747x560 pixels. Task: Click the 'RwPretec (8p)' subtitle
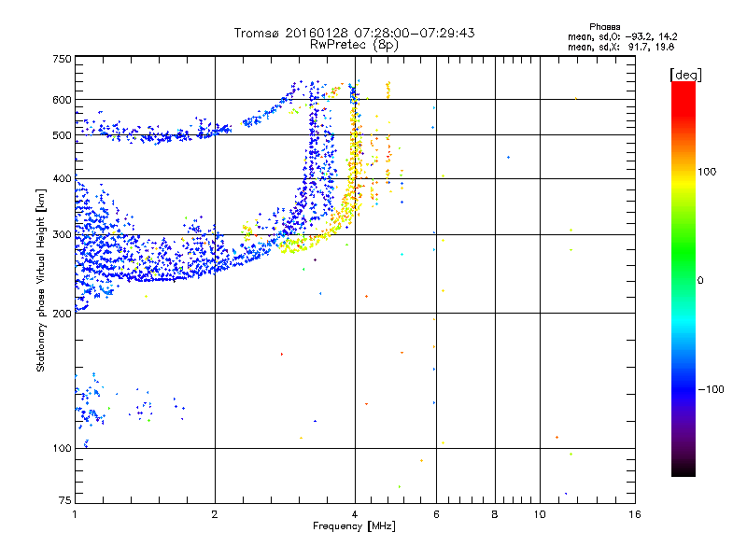354,45
